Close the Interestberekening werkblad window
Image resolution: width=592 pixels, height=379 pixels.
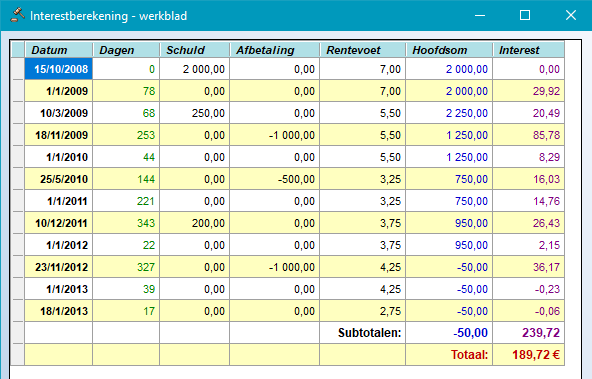click(x=570, y=15)
